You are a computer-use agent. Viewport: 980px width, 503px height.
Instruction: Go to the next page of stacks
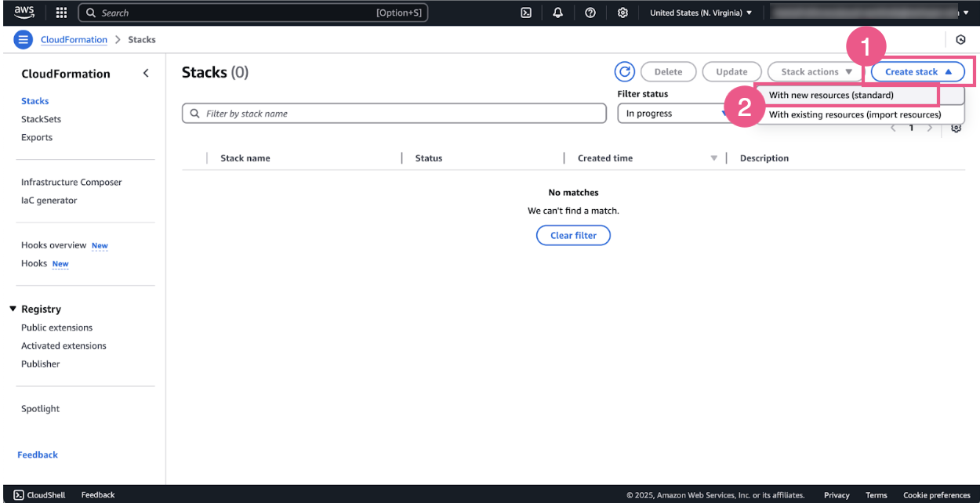tap(930, 128)
